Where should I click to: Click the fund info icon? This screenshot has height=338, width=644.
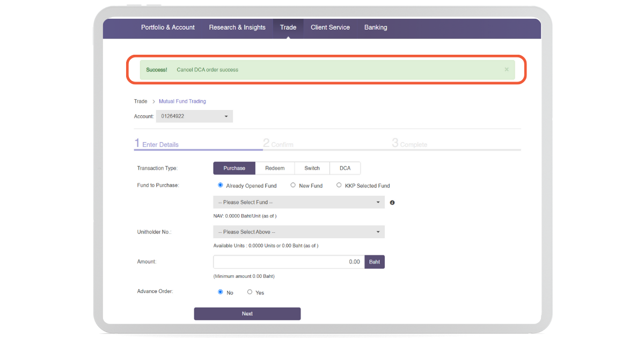pos(392,203)
